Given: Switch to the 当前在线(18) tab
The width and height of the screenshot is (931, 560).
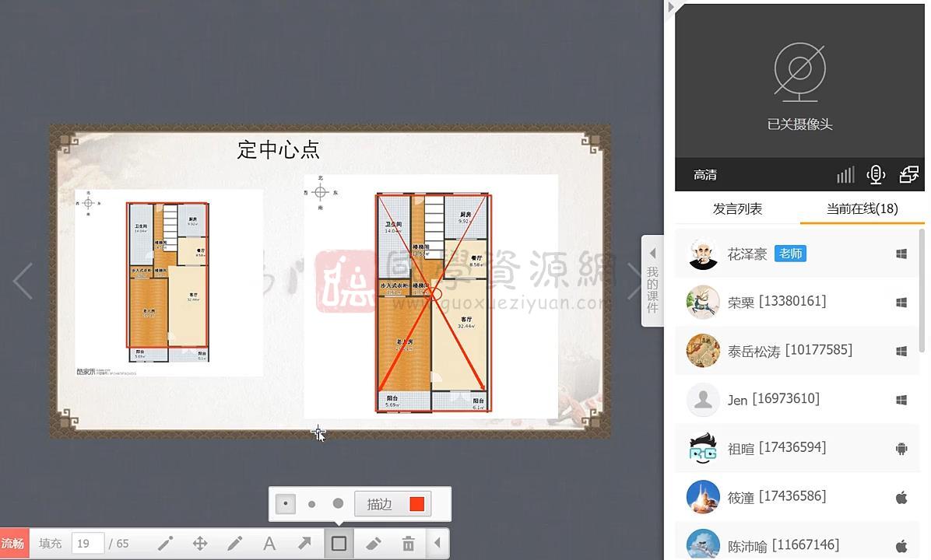Looking at the screenshot, I should 862,208.
